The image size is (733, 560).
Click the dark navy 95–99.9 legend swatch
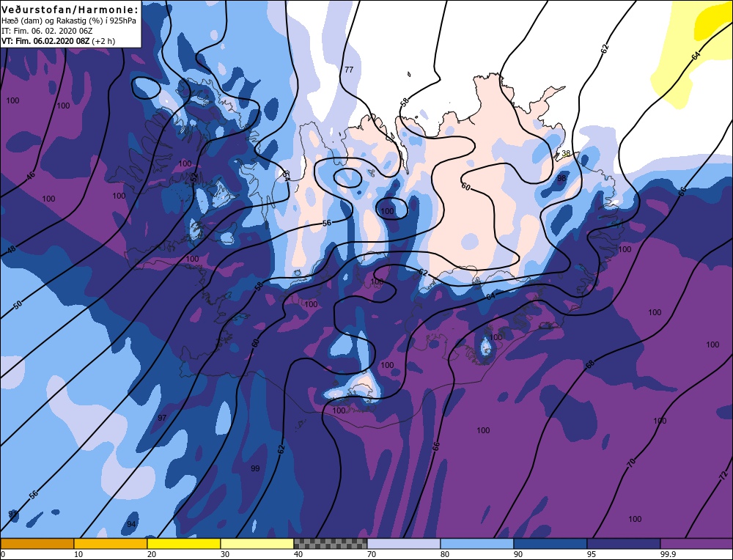624,544
